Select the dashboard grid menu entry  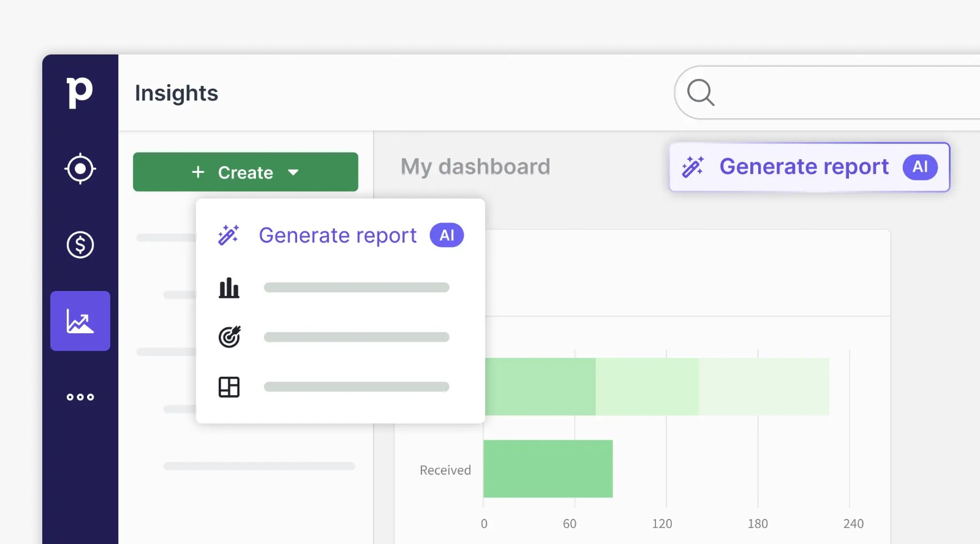334,387
